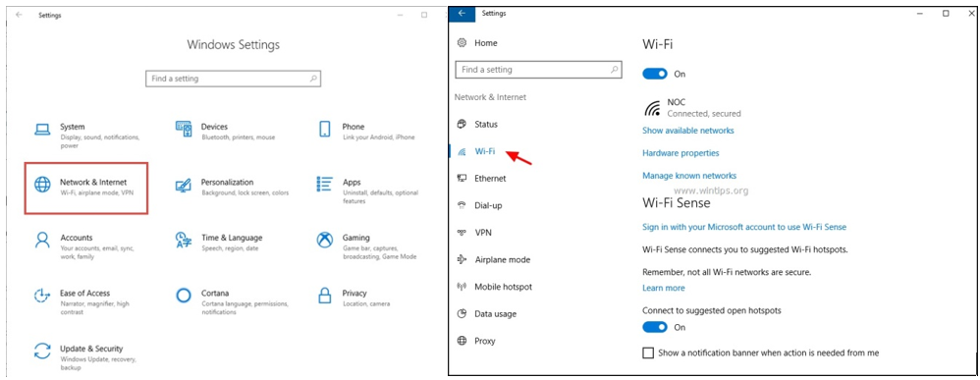Click the Ease of Access title text
Viewport: 980px width, 380px height.
tap(85, 293)
